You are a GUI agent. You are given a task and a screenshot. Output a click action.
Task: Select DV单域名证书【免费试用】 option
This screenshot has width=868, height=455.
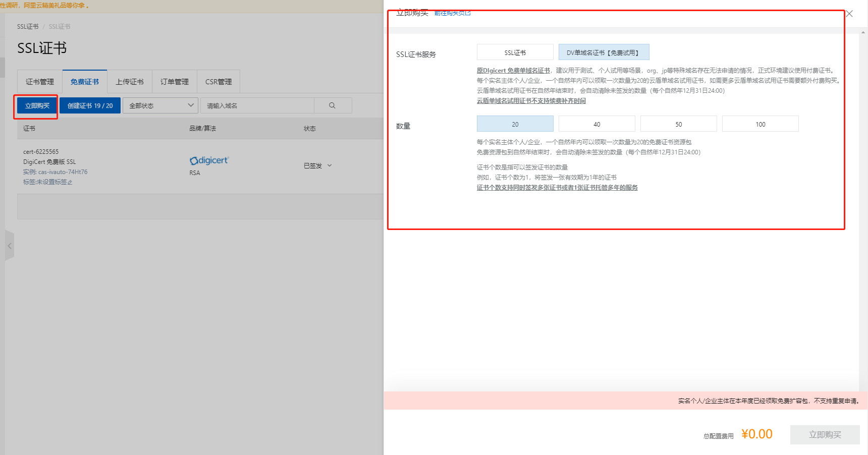point(604,52)
